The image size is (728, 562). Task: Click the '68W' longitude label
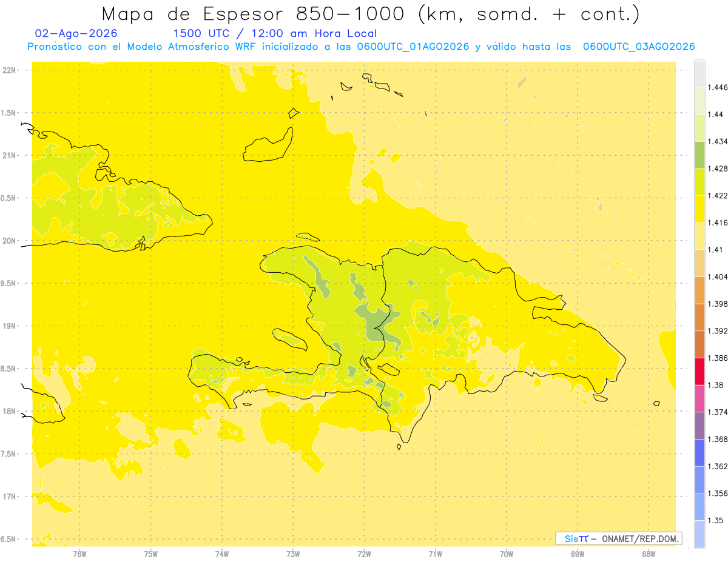tap(649, 554)
